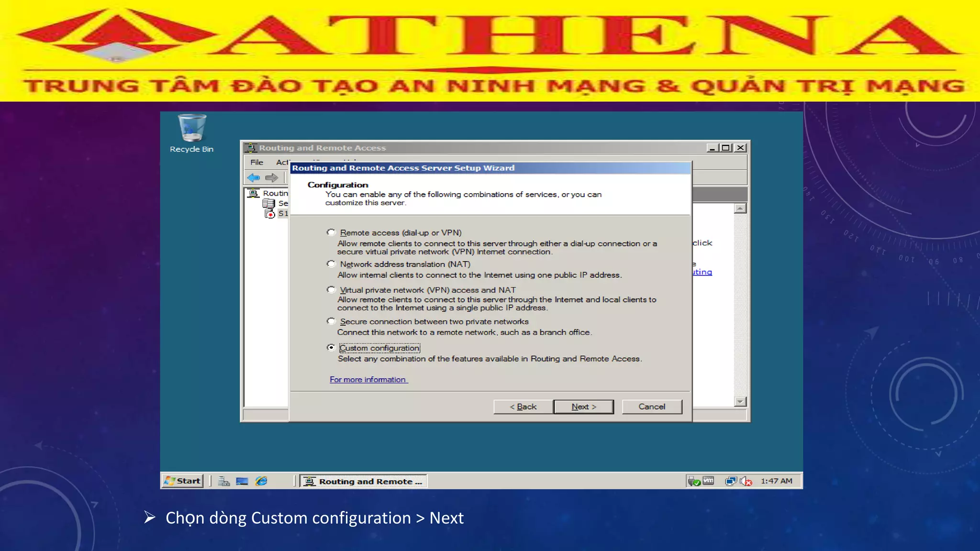Viewport: 980px width, 551px height.
Task: Click the Routing and Remote Access title icon
Action: [x=251, y=148]
